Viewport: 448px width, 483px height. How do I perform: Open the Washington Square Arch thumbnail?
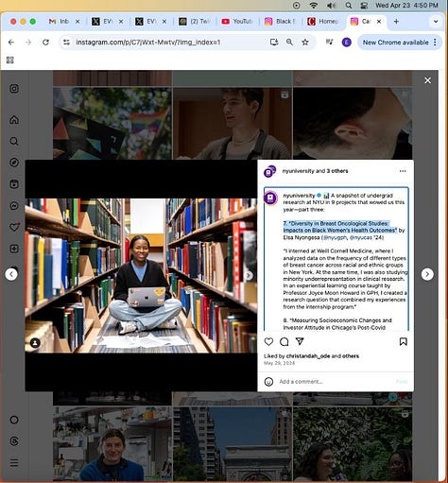[x=233, y=444]
